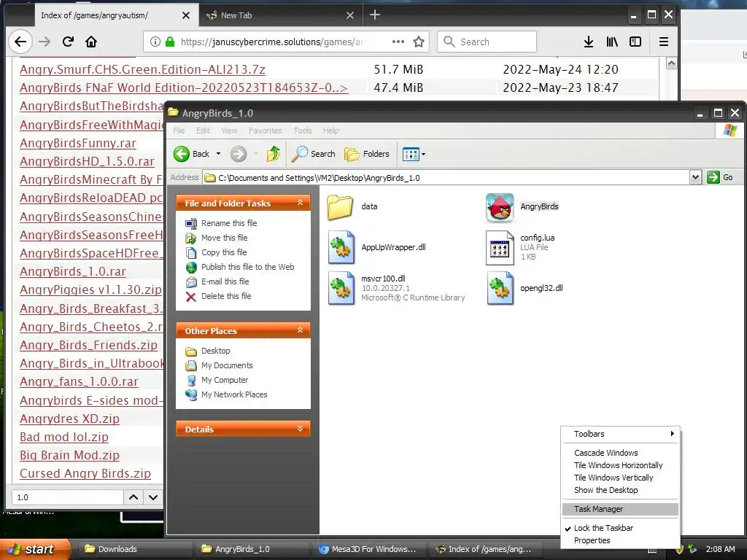
Task: Find previous match up arrow
Action: click(133, 497)
